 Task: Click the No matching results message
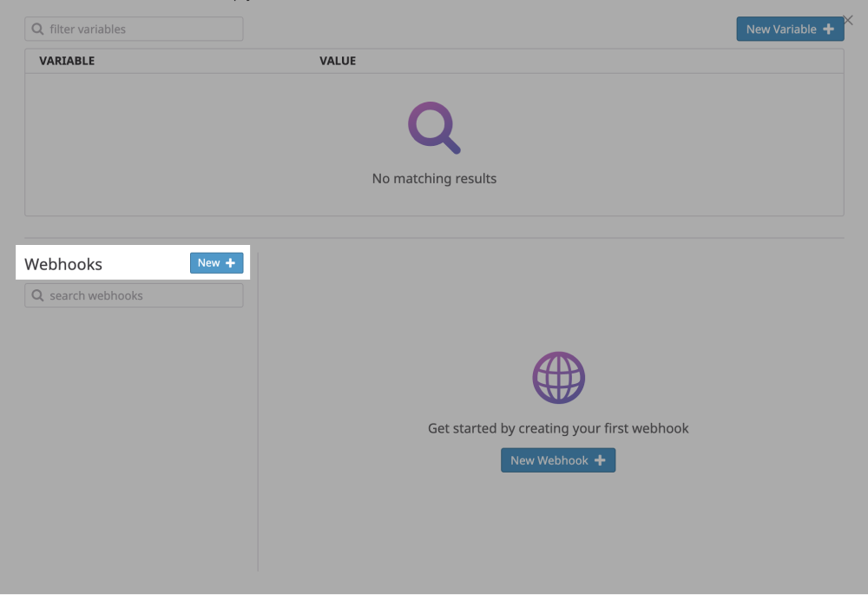pos(434,178)
